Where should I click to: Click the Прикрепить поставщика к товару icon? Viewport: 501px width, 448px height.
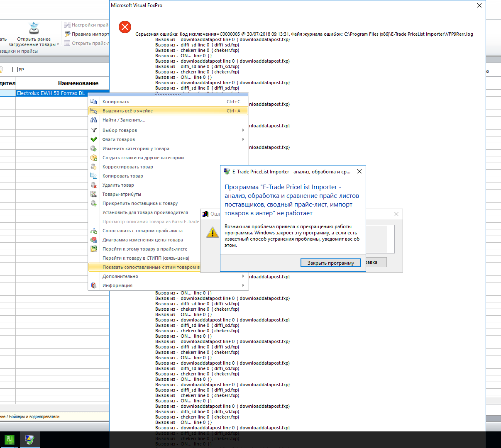(x=94, y=203)
